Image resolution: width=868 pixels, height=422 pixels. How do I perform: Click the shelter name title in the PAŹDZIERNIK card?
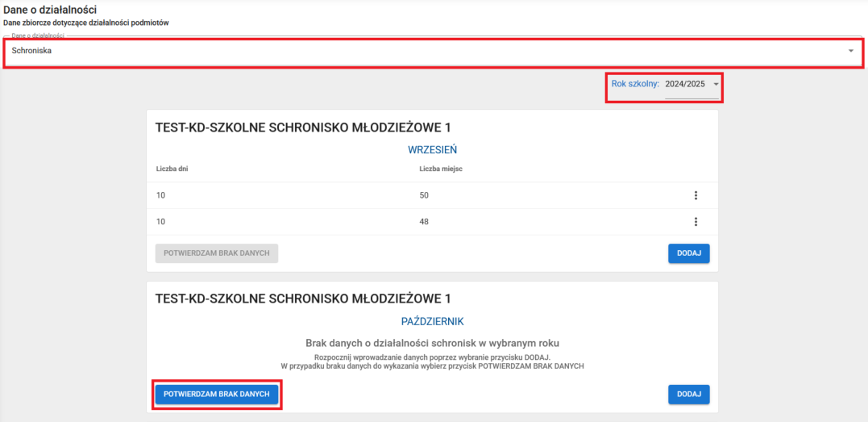tap(304, 299)
